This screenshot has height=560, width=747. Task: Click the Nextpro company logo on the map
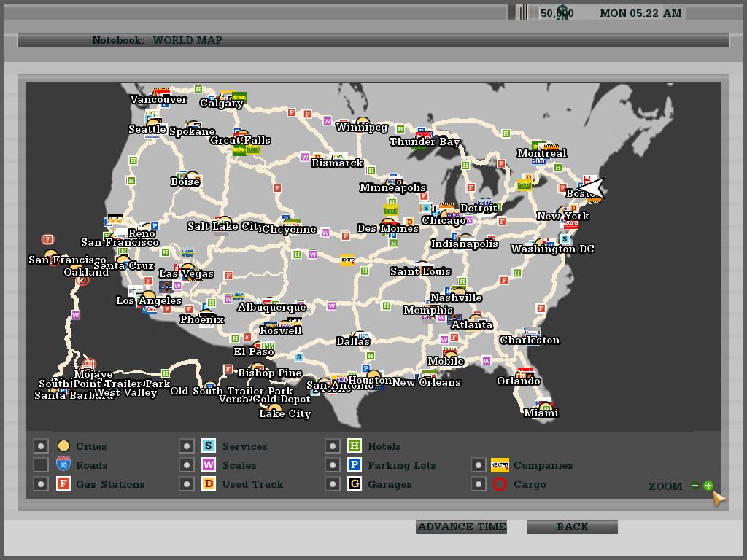coord(347,260)
